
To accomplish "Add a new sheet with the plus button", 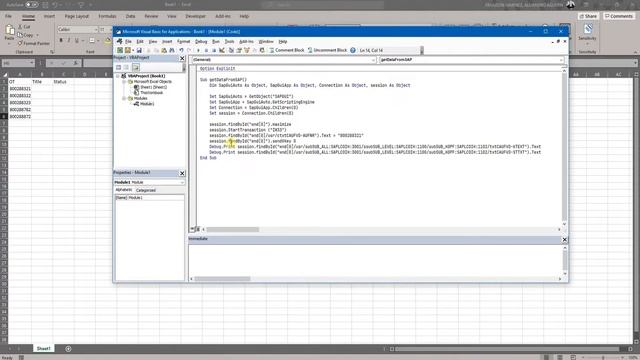I will [x=68, y=349].
